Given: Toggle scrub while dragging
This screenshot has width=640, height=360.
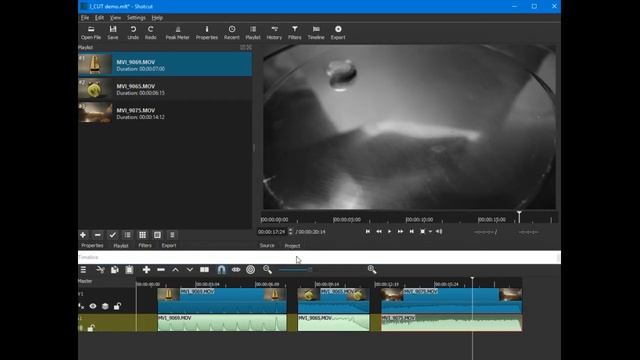Looking at the screenshot, I should [236, 270].
